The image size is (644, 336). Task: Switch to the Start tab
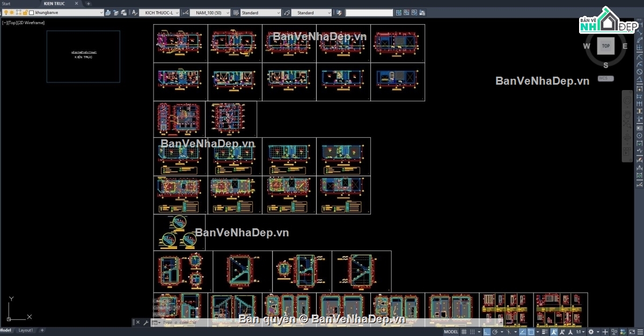(x=6, y=3)
